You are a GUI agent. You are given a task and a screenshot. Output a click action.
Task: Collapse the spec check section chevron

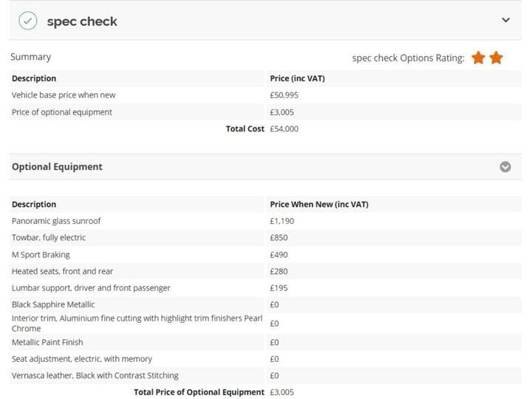[505, 20]
